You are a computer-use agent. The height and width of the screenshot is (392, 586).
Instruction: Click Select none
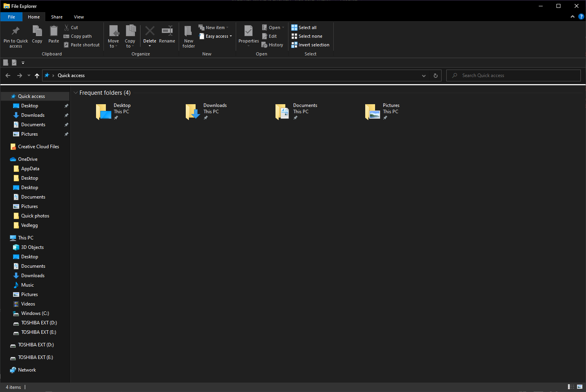point(307,36)
